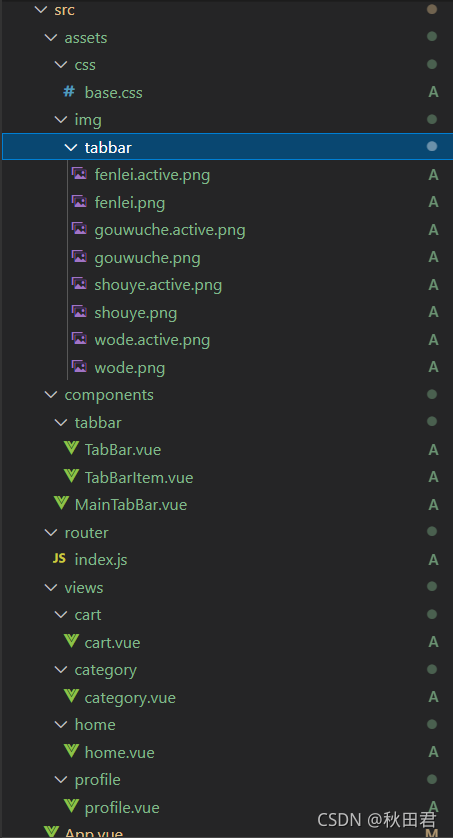
Task: Open TabBarItem.vue in the editor
Action: (x=139, y=477)
